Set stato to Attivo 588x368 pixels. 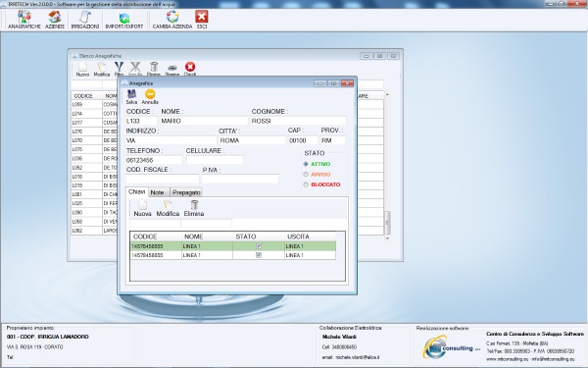(x=306, y=164)
